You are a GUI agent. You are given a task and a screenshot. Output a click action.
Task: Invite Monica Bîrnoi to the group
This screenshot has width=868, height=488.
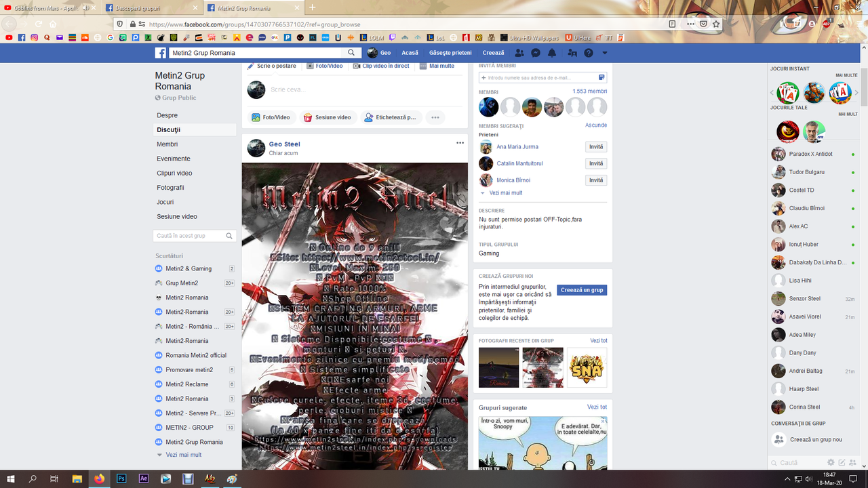tap(596, 180)
